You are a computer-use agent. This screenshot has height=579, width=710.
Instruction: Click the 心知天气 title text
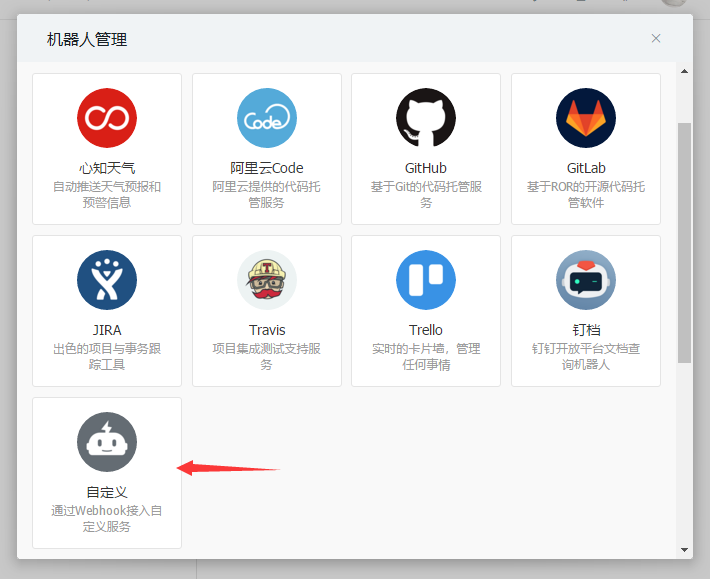point(107,168)
